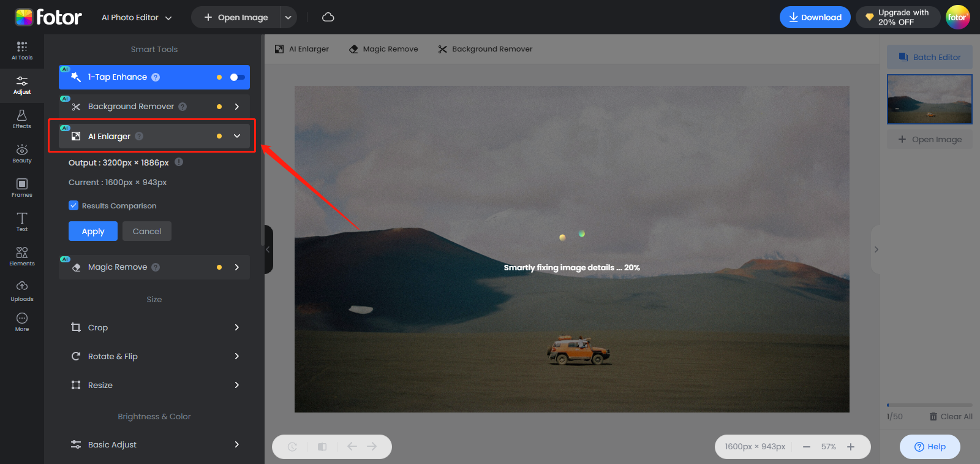
Task: Click the blue Download button
Action: (x=815, y=17)
